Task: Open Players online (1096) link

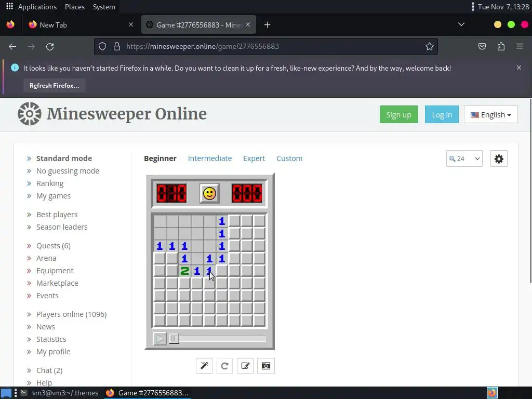Action: tap(71, 314)
